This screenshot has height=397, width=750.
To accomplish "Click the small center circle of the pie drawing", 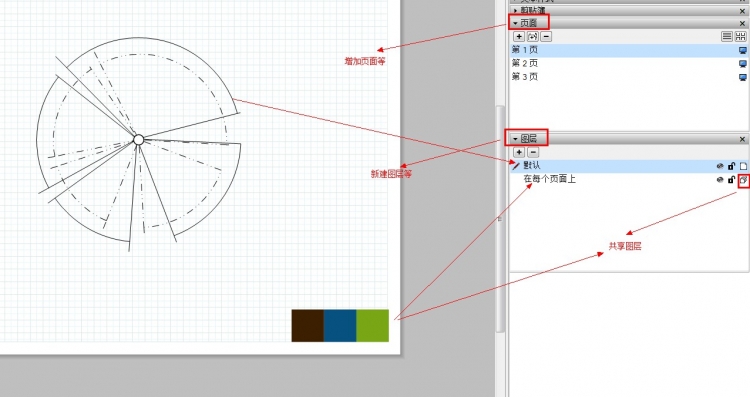I will (x=138, y=140).
